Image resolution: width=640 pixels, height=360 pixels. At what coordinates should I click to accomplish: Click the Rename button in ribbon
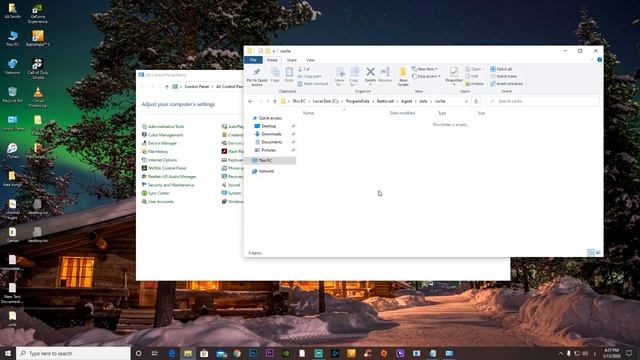(x=385, y=75)
